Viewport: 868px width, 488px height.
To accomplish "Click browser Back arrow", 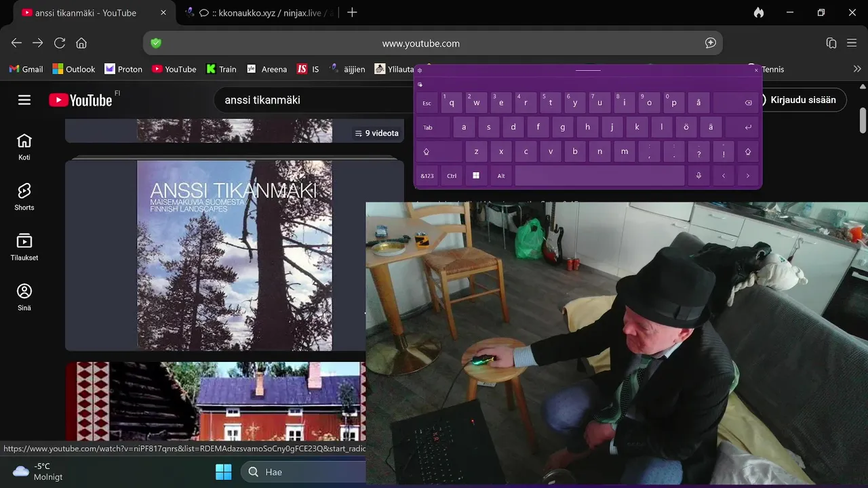I will (16, 43).
